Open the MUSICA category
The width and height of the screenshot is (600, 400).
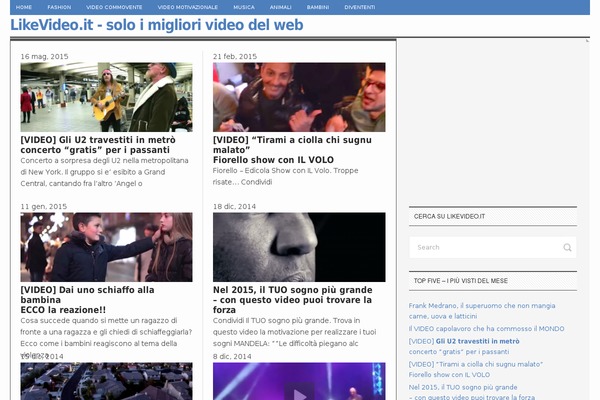tap(244, 7)
